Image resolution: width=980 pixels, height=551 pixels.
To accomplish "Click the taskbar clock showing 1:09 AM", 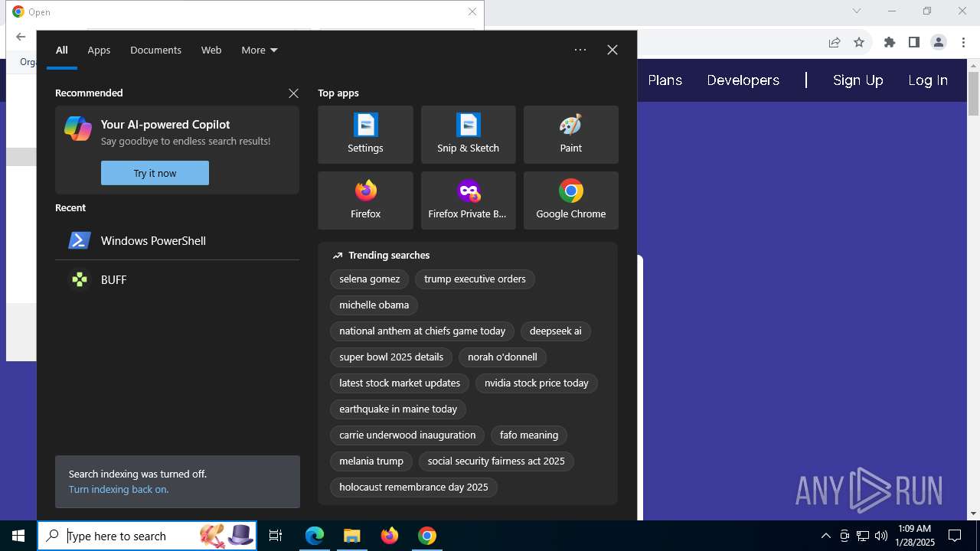I will [x=914, y=536].
